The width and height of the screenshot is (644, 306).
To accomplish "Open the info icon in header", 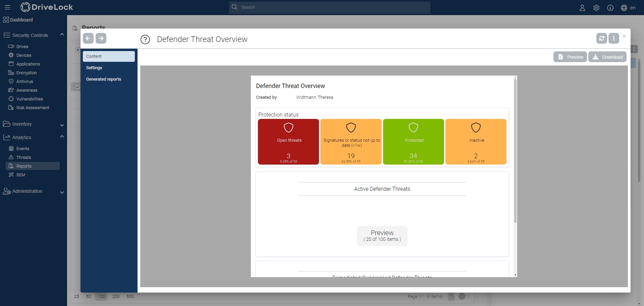I will (610, 8).
